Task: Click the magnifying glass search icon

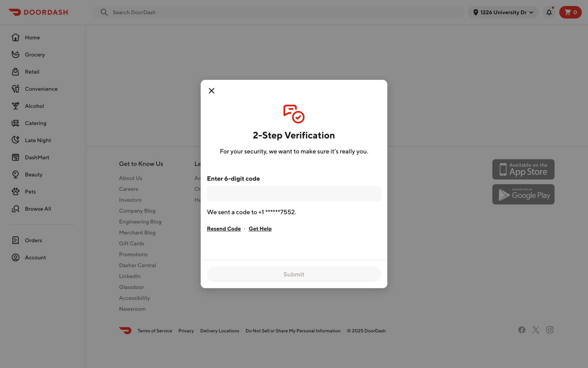Action: click(104, 12)
